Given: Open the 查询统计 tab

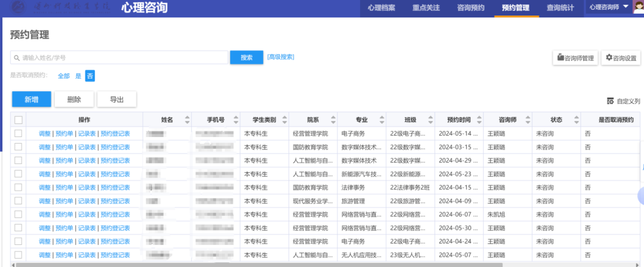Looking at the screenshot, I should (x=560, y=8).
